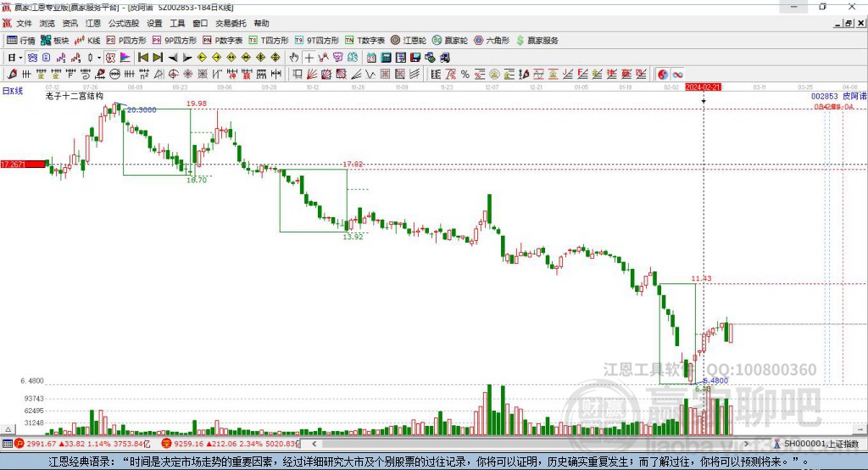868x470 pixels.
Task: Click the 老子十二宫结构 chart label
Action: (x=75, y=96)
